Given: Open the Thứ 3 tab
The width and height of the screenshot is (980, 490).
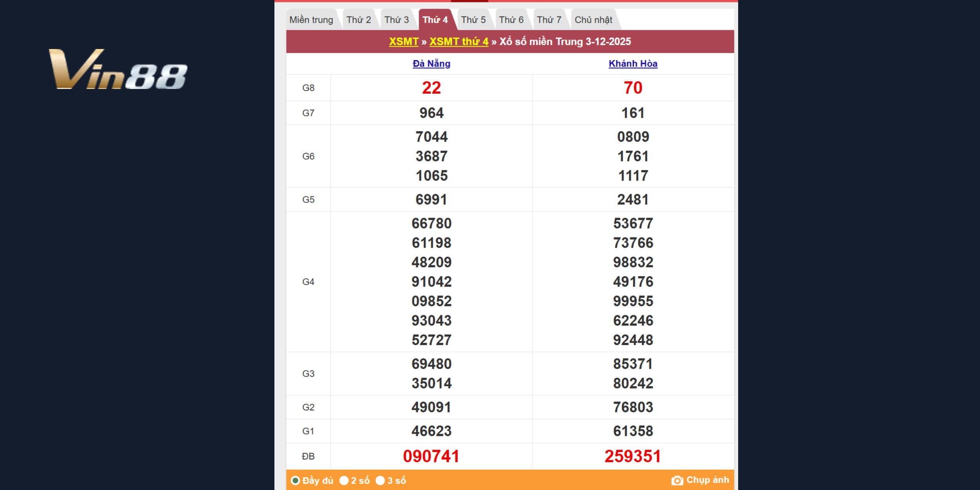Looking at the screenshot, I should point(396,20).
